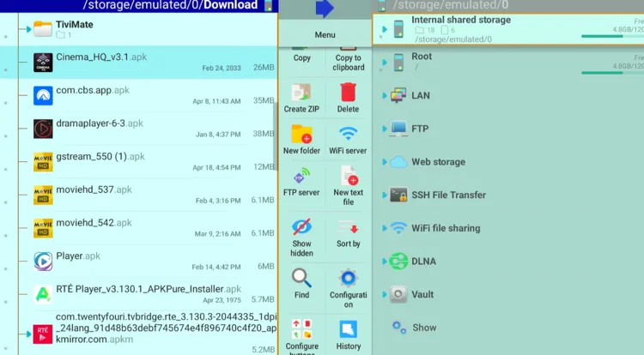The width and height of the screenshot is (644, 355).
Task: Tap the RTÉ Player APKPure installer icon
Action: (x=43, y=295)
